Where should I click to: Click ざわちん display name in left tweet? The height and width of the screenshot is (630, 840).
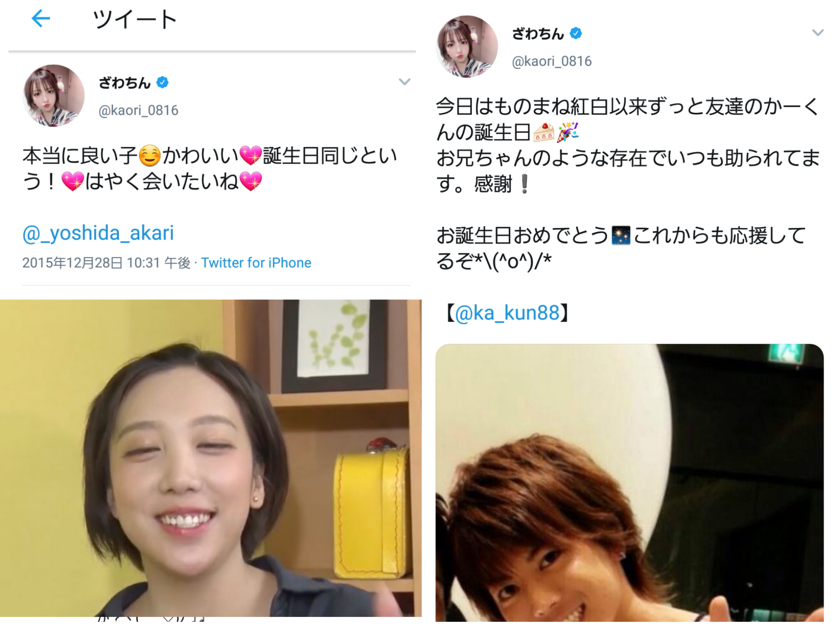125,83
